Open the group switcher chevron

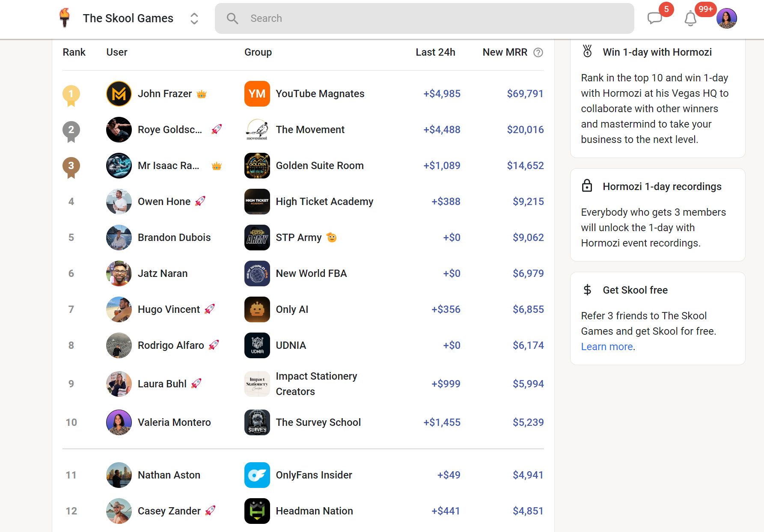point(194,18)
